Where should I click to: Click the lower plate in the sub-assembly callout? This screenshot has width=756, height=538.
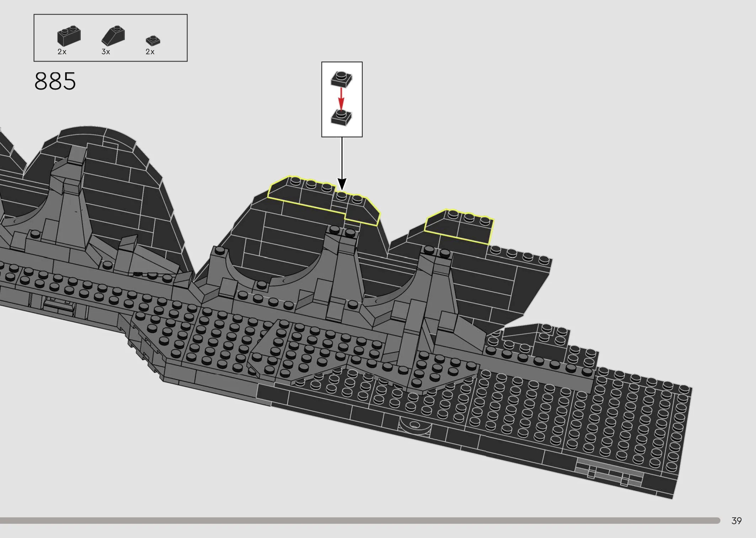(x=341, y=117)
